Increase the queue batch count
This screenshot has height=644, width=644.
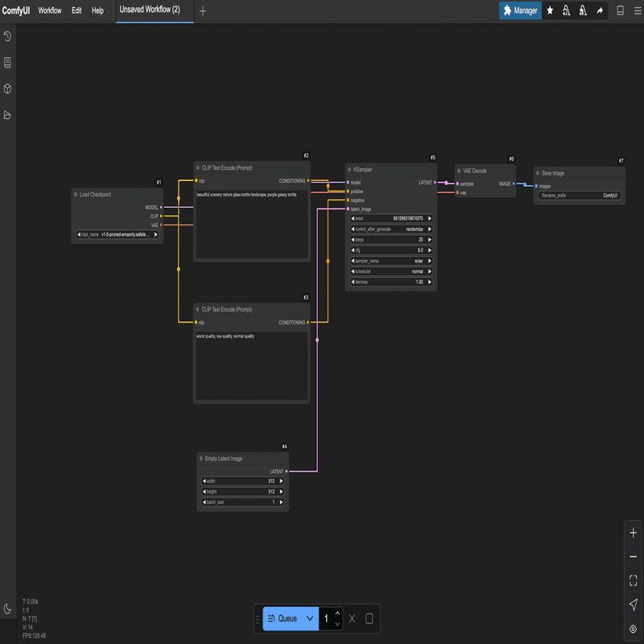click(337, 613)
